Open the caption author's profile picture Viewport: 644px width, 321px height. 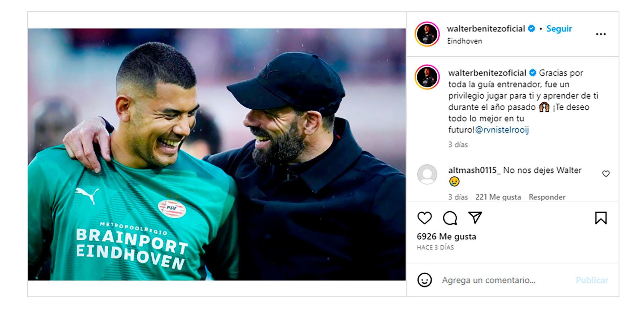coord(427,77)
